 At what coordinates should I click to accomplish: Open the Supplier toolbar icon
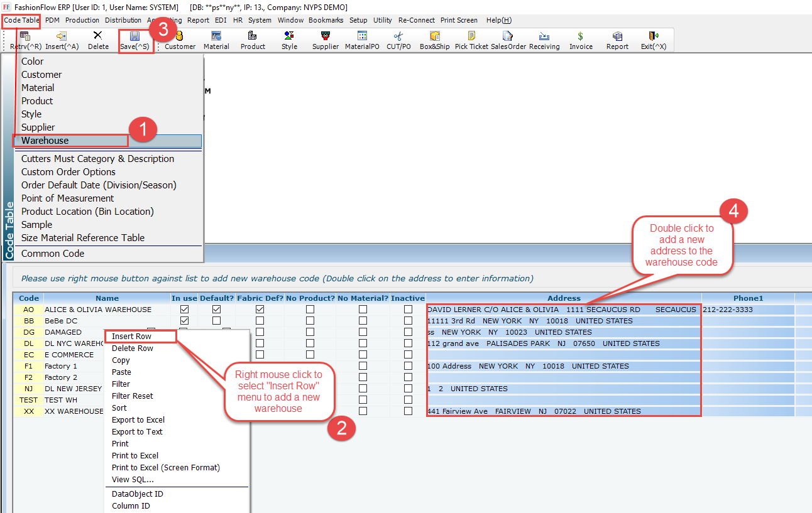point(326,37)
